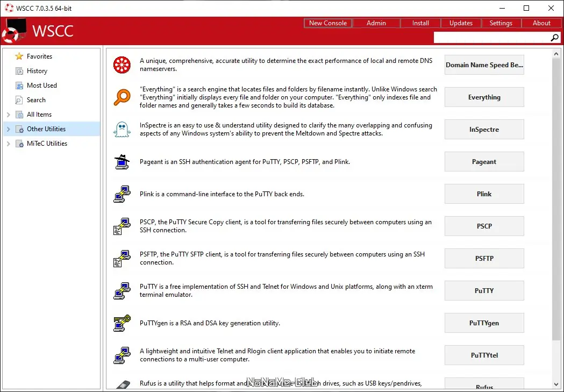The image size is (564, 392).
Task: Launch the PuTTY button
Action: click(x=484, y=290)
